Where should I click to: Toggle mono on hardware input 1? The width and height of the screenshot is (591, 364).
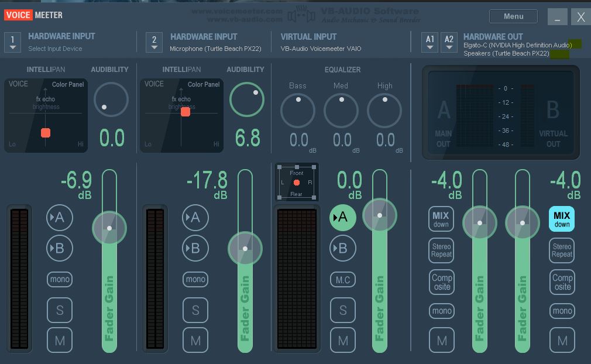(x=60, y=279)
